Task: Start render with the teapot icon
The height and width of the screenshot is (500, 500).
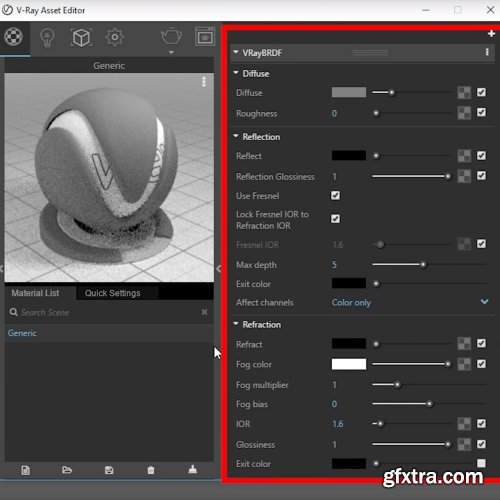Action: [171, 37]
